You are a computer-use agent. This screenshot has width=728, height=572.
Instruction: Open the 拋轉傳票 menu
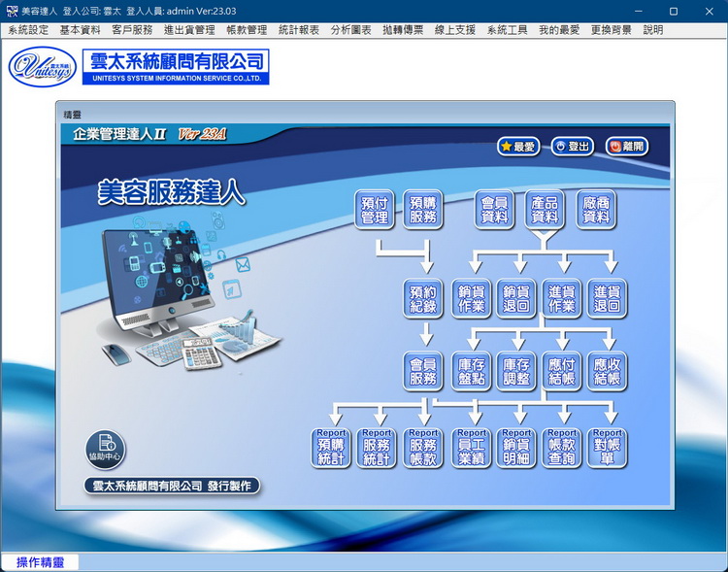403,30
